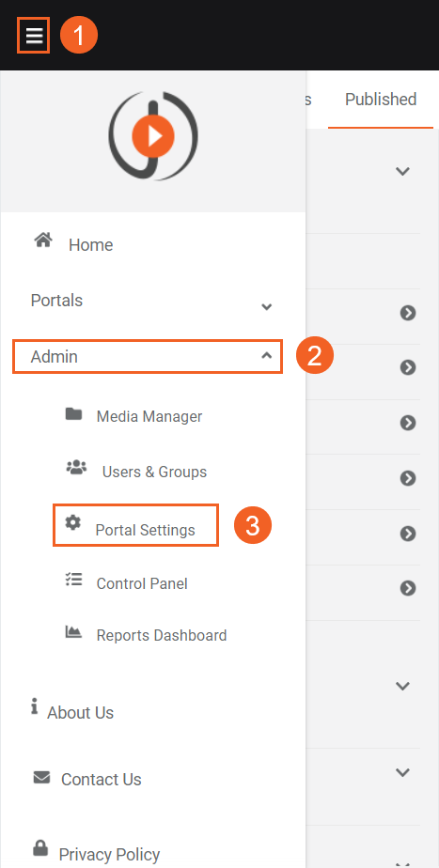Open Reports Dashboard link
The height and width of the screenshot is (868, 439).
[x=162, y=635]
